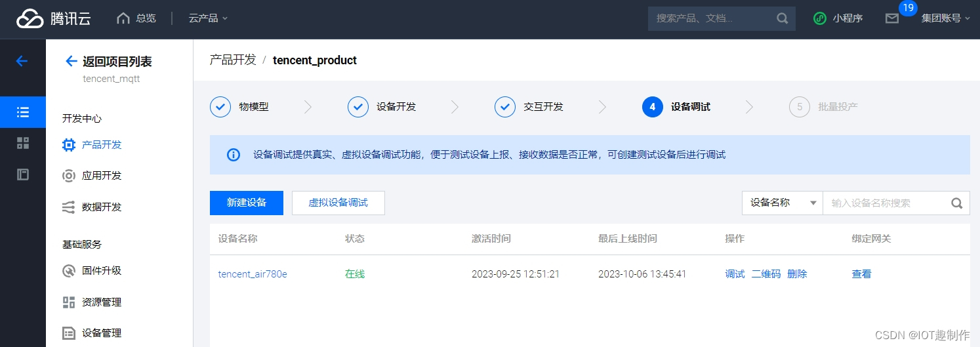Select the list view icon in dark sidebar
The width and height of the screenshot is (980, 347).
tap(23, 112)
